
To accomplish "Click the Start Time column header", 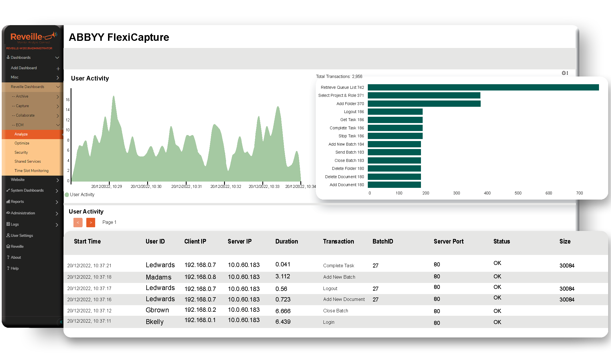I will pyautogui.click(x=87, y=241).
